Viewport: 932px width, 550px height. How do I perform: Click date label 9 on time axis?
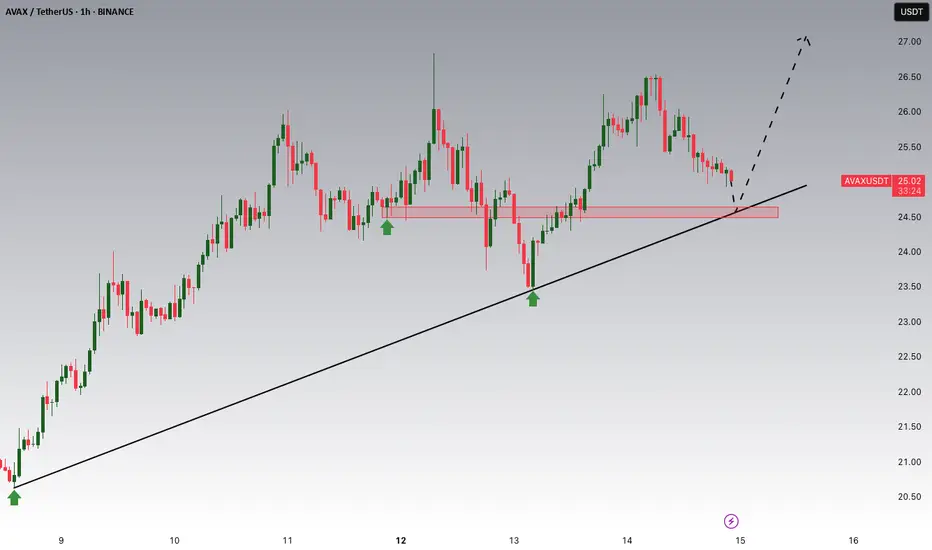click(61, 540)
